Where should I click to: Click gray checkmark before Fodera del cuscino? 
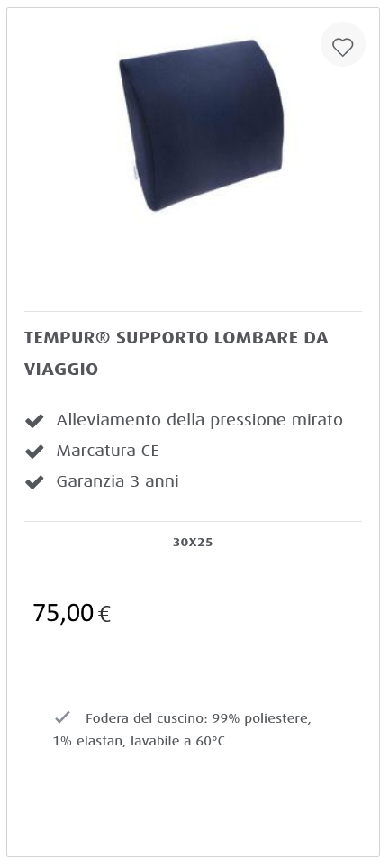62,717
